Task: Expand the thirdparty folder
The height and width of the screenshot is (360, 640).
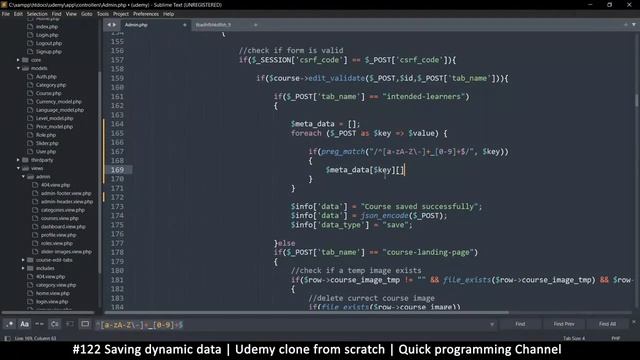Action: pyautogui.click(x=18, y=160)
